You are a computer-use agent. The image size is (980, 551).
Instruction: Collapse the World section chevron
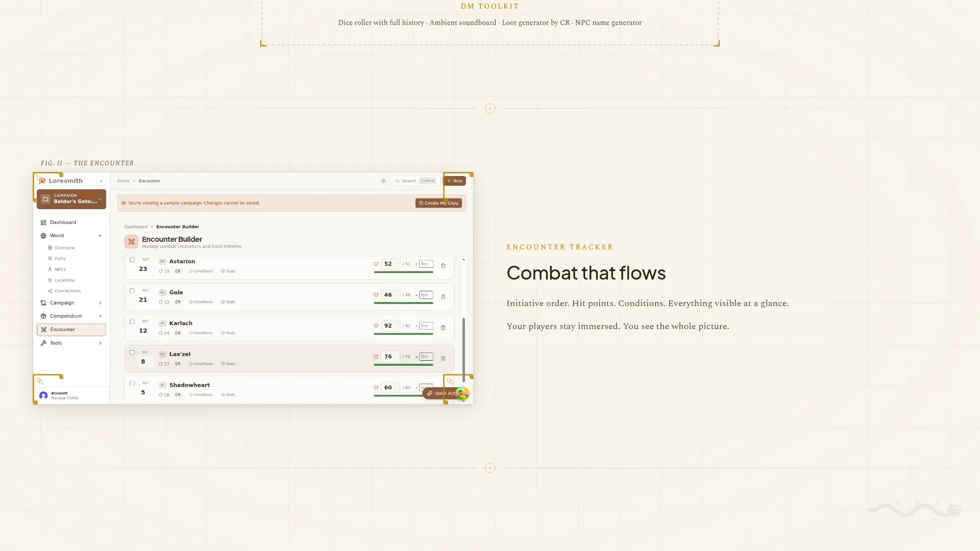(x=100, y=235)
